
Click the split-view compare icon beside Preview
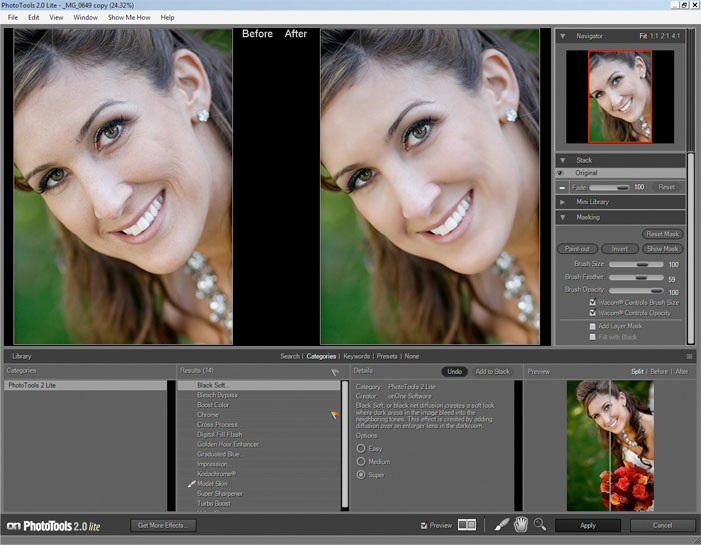pyautogui.click(x=466, y=524)
